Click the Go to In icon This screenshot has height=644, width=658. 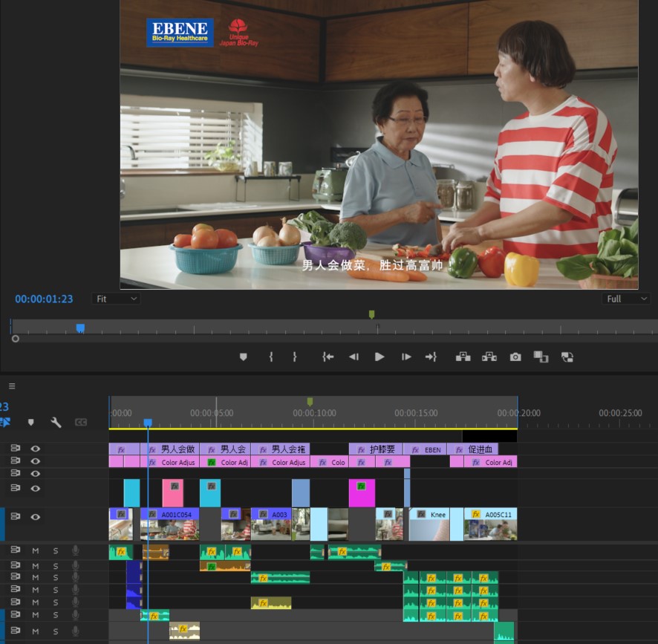(328, 357)
